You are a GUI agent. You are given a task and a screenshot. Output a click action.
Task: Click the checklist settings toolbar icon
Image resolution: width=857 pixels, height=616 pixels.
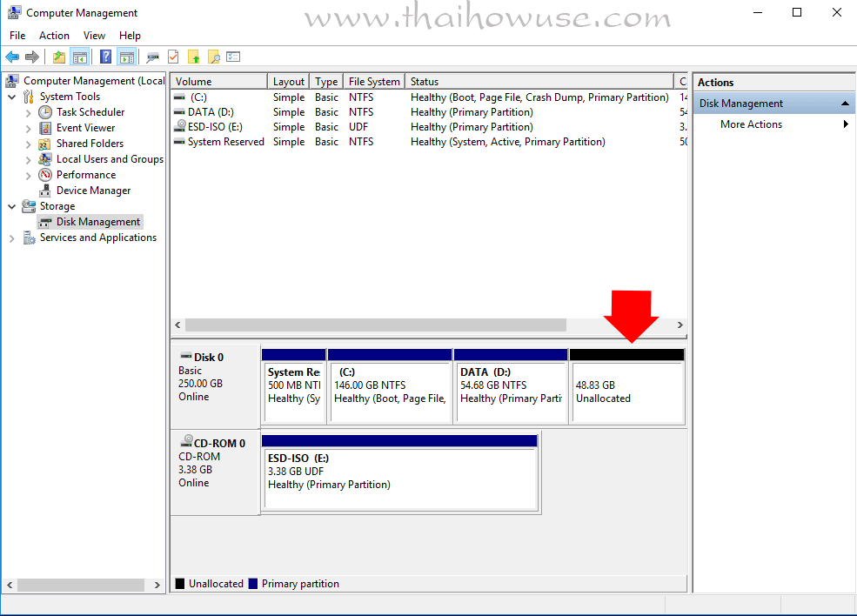tap(233, 57)
